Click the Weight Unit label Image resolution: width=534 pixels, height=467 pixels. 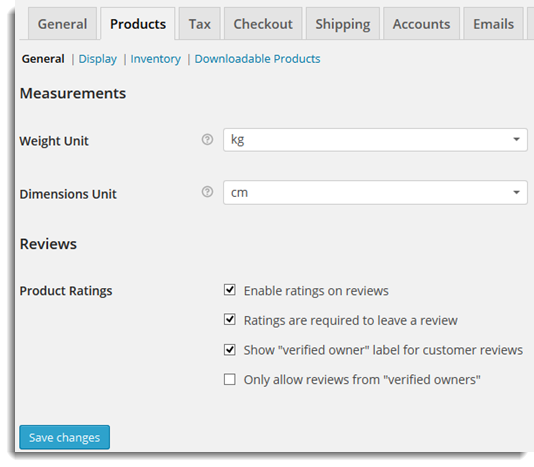point(54,141)
